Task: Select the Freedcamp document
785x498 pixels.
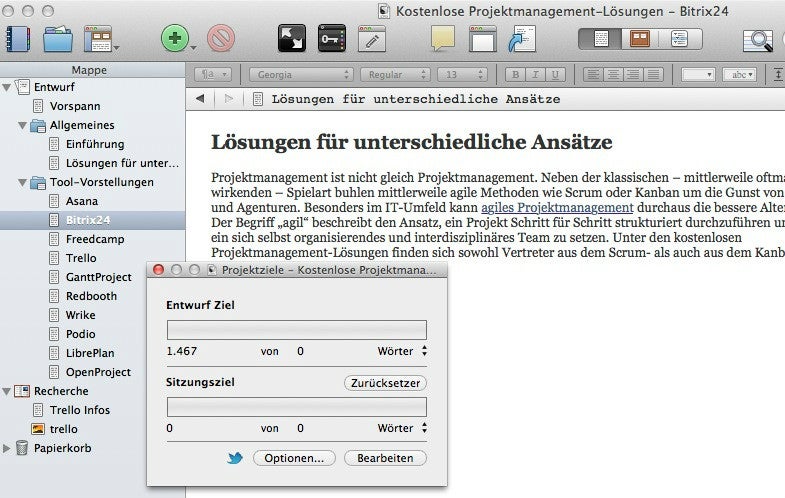Action: point(95,239)
